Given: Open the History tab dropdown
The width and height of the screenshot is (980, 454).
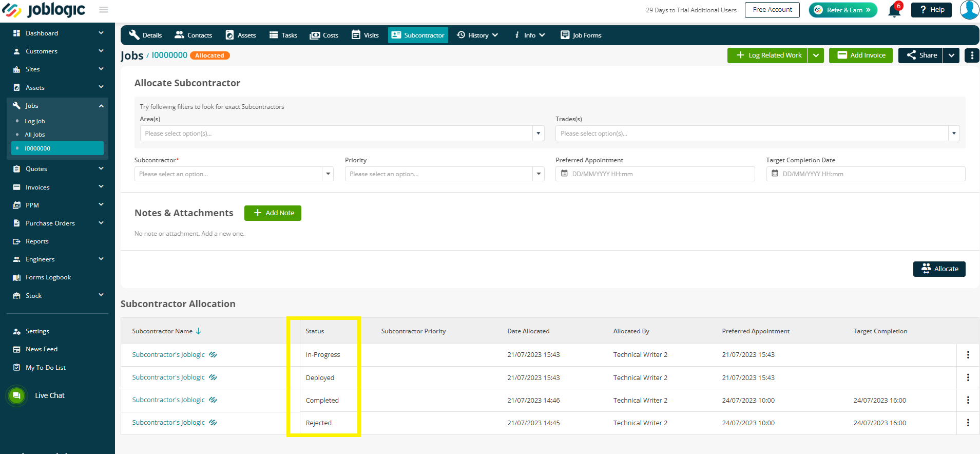Looking at the screenshot, I should point(477,35).
